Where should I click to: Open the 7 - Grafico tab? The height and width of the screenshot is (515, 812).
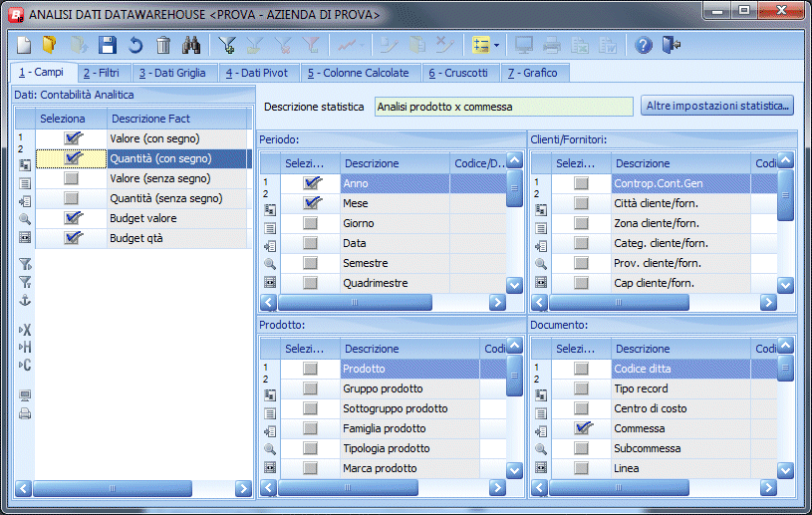[533, 73]
